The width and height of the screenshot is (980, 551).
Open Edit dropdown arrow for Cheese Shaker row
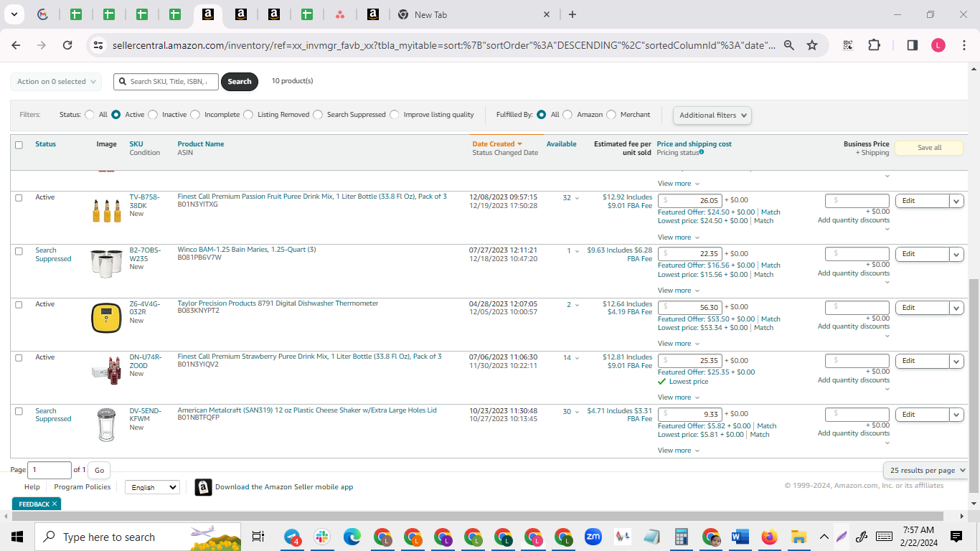tap(956, 415)
